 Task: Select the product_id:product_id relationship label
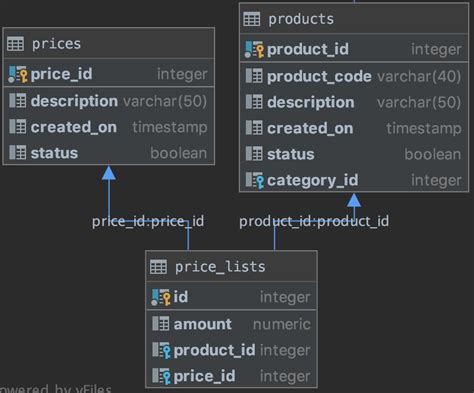coord(314,222)
